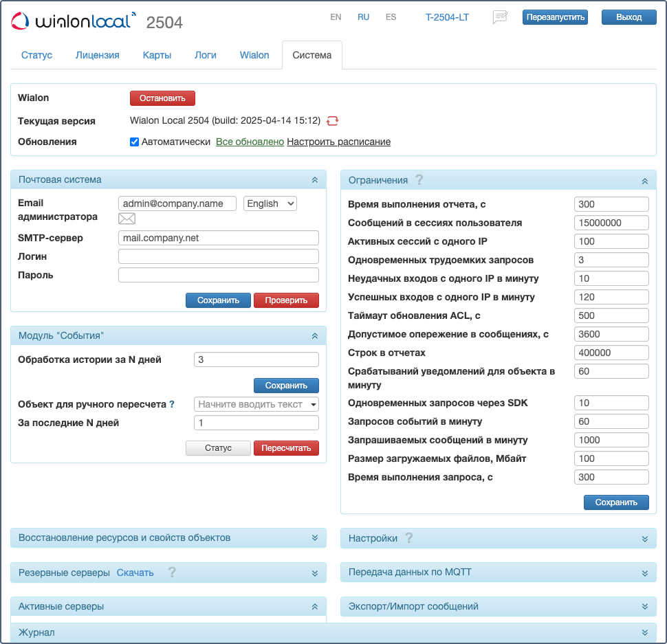Open help icon next to Резервные серверы
The height and width of the screenshot is (644, 667).
click(172, 572)
